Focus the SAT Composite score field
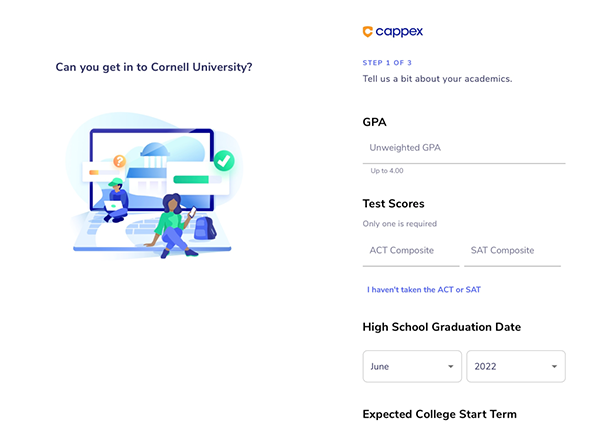 (512, 251)
